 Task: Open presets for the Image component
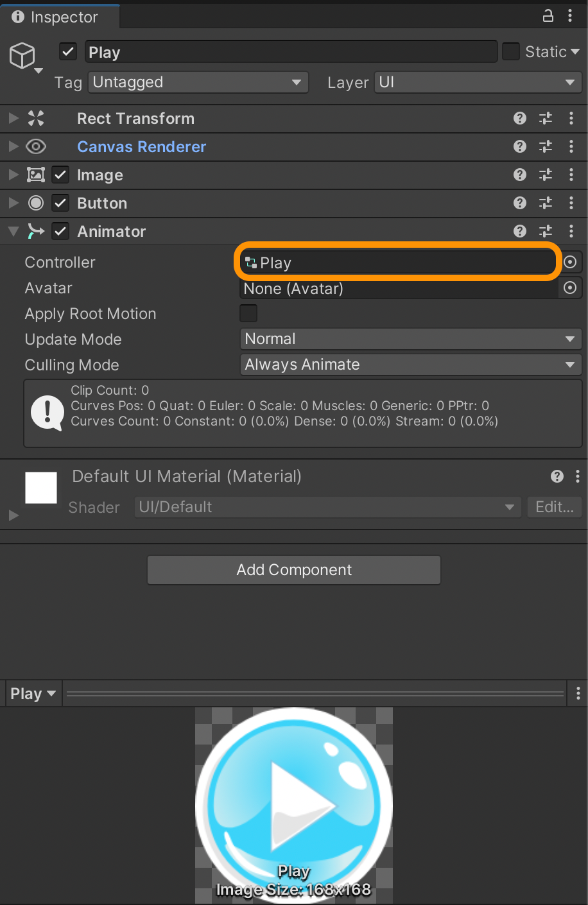tap(546, 175)
